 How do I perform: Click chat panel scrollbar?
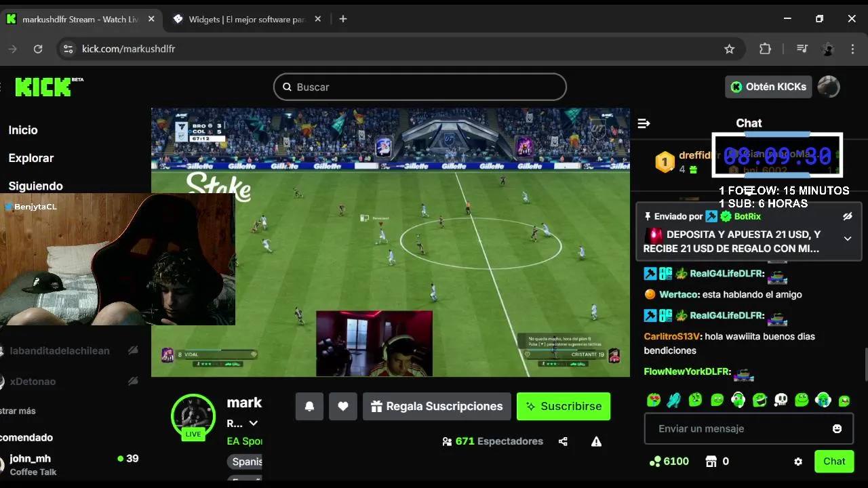(865, 366)
